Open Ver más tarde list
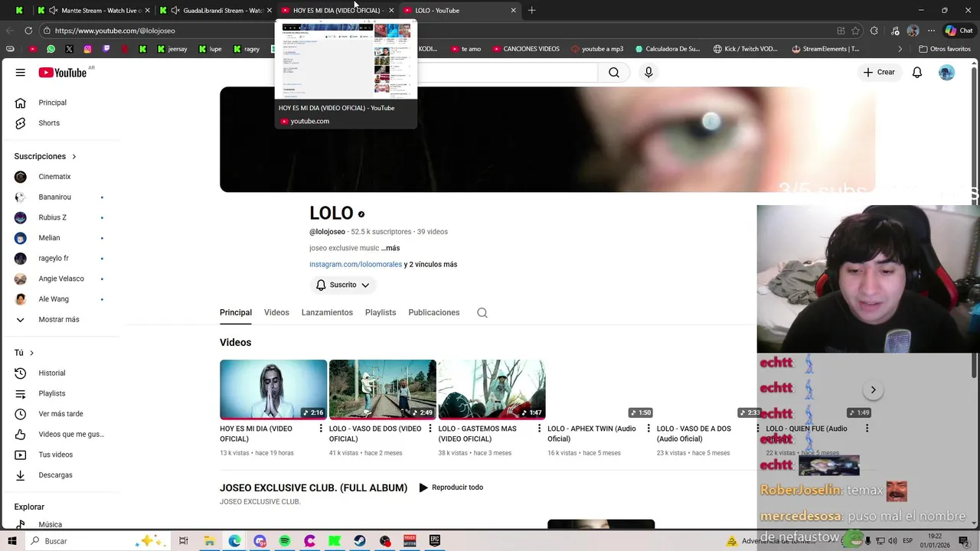The height and width of the screenshot is (551, 980). [61, 414]
